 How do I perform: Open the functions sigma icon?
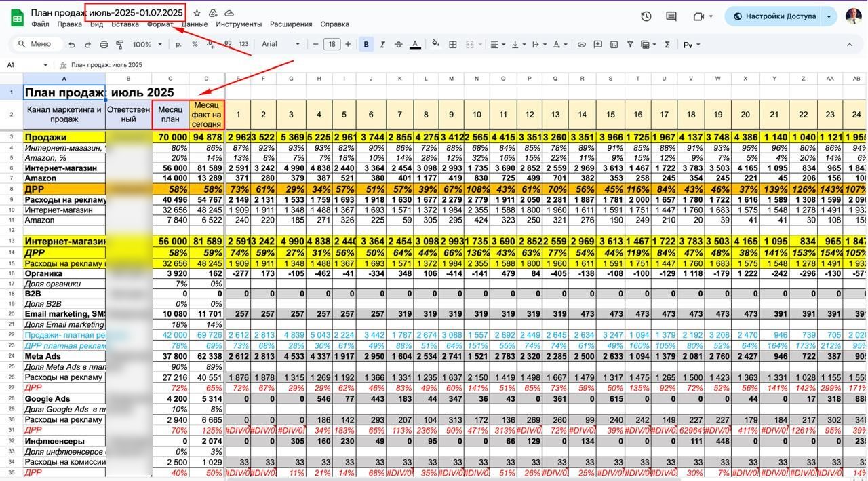pos(667,45)
